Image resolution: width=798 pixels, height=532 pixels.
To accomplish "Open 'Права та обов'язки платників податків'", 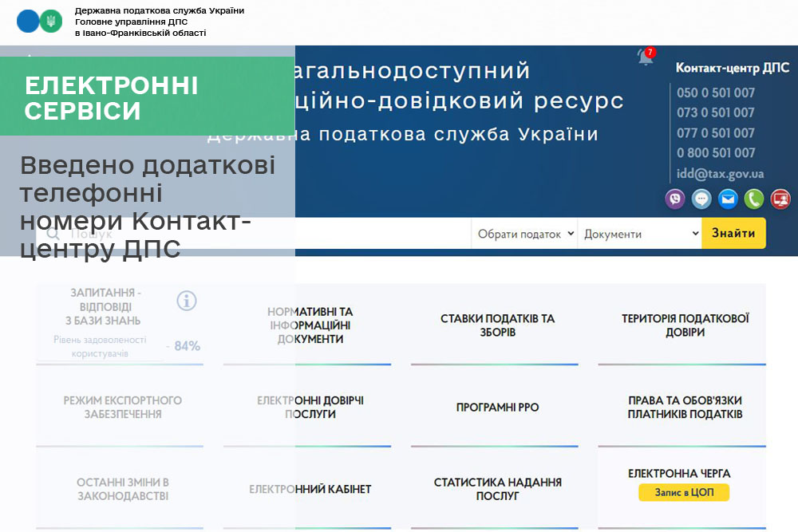I will point(685,408).
